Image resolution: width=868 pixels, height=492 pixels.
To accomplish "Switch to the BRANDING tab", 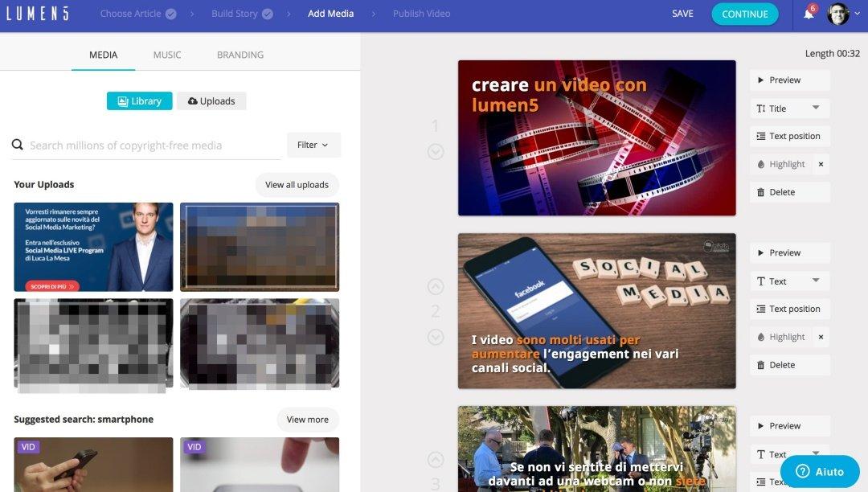I will click(x=240, y=55).
